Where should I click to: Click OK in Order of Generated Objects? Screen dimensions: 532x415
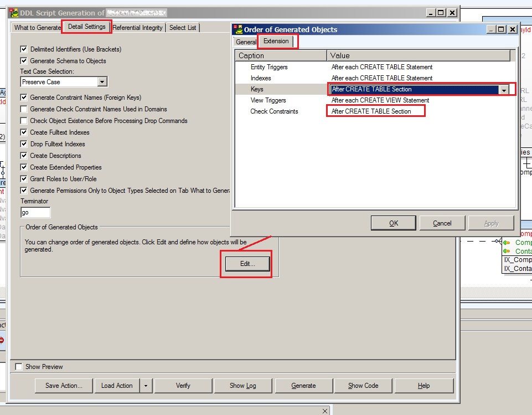tap(394, 223)
